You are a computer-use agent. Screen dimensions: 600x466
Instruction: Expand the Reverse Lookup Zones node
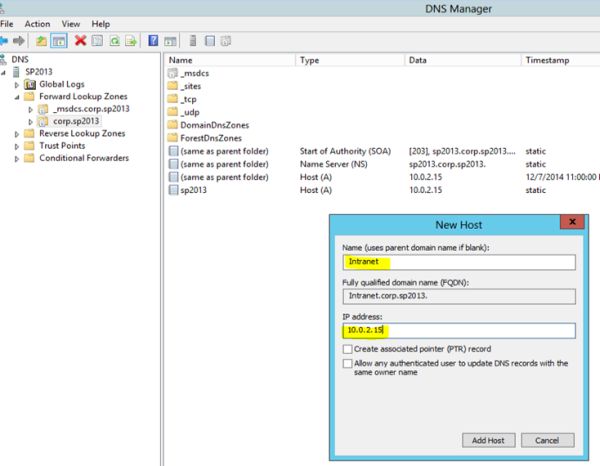pyautogui.click(x=16, y=134)
